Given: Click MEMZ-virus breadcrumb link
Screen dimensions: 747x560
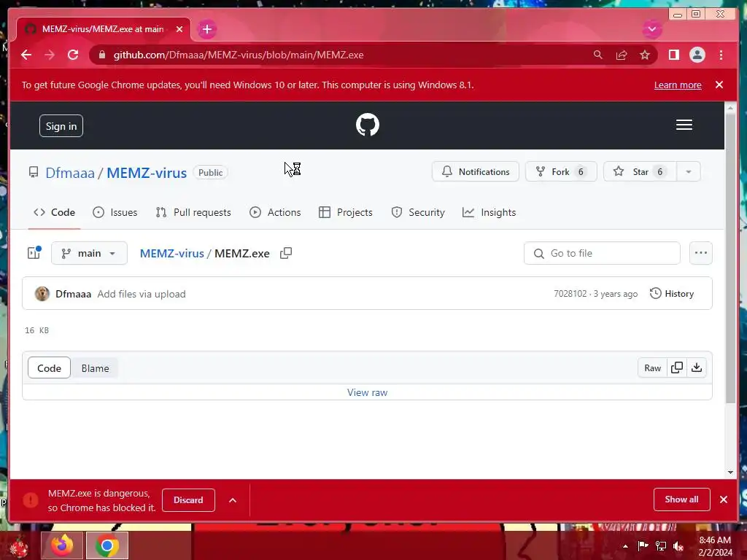Looking at the screenshot, I should click(x=172, y=253).
